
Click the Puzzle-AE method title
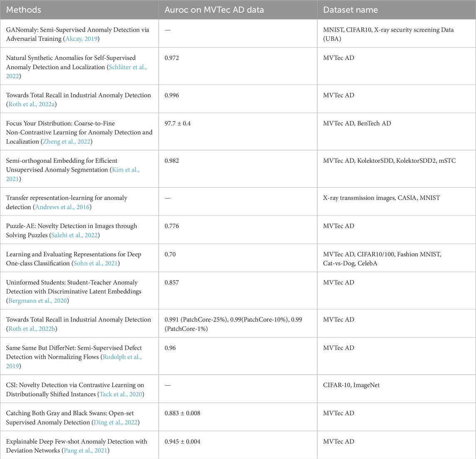pyautogui.click(x=72, y=231)
